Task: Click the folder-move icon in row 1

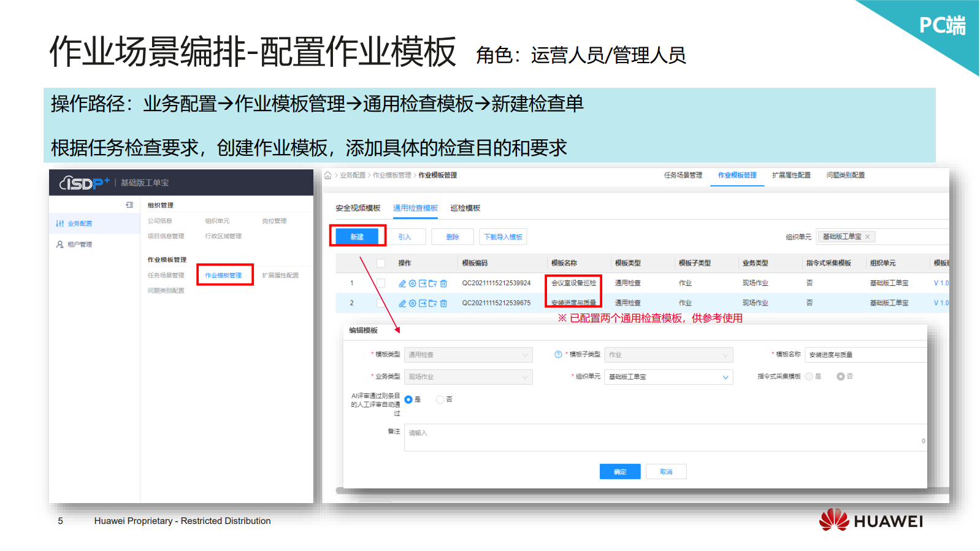Action: (x=433, y=283)
